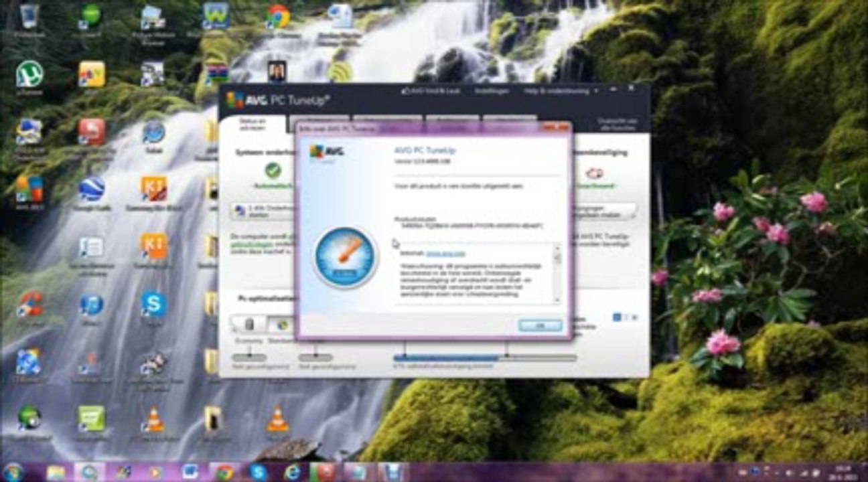Click the 1-klik Onderhoud starten button
This screenshot has width=868, height=482.
tap(263, 212)
